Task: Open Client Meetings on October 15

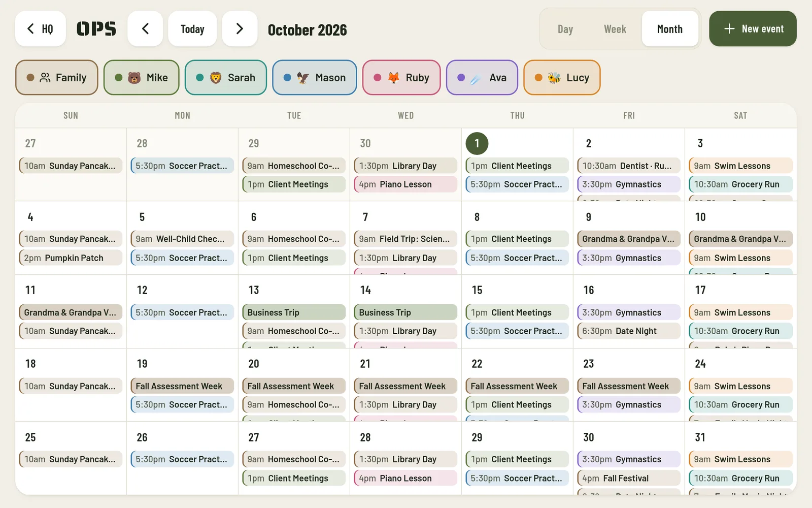Action: pyautogui.click(x=517, y=312)
